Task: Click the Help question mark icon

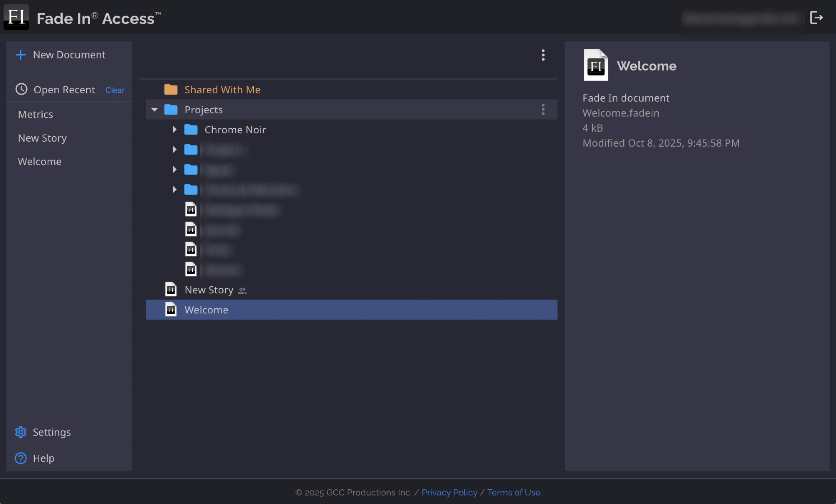Action: (20, 458)
